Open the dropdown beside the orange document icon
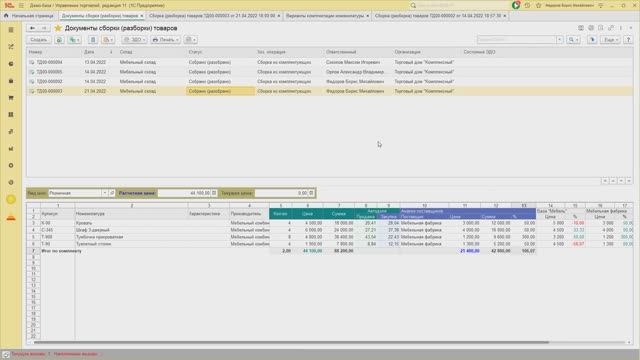Image resolution: width=640 pixels, height=360 pixels. (108, 40)
